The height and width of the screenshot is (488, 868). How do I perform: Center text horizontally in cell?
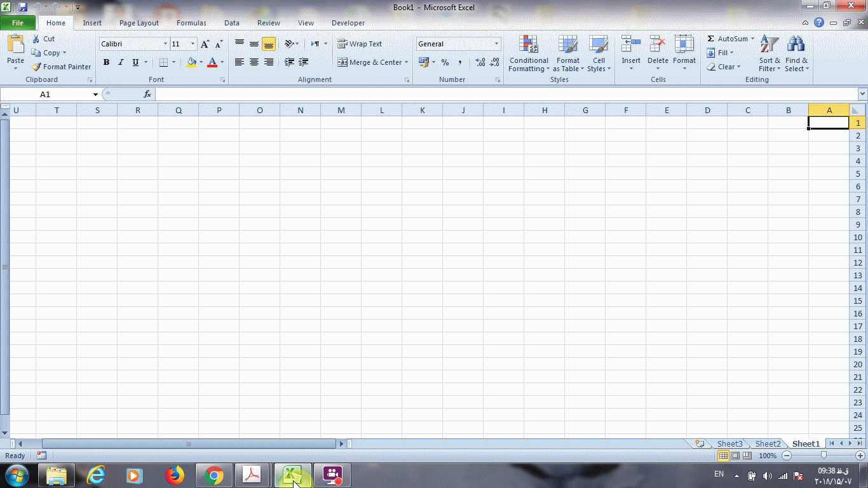pyautogui.click(x=254, y=62)
